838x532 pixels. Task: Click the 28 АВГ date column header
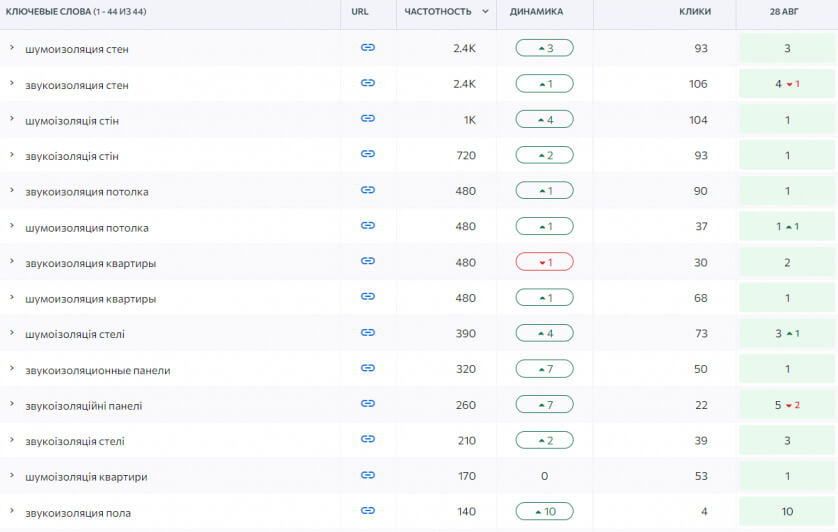[784, 11]
